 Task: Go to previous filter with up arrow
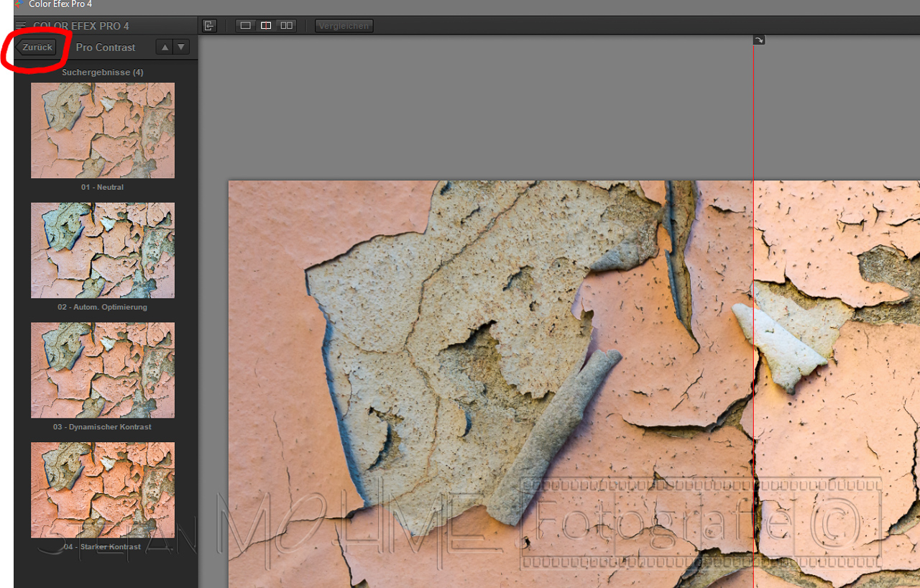tap(165, 47)
